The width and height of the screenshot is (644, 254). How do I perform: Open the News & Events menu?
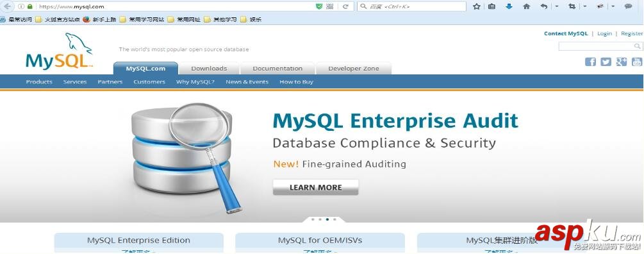pyautogui.click(x=247, y=82)
